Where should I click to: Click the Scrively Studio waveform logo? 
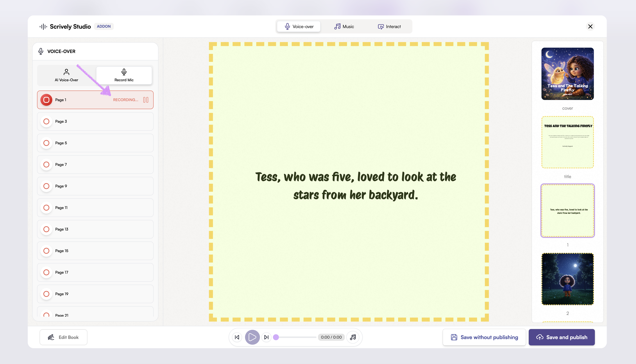click(43, 27)
